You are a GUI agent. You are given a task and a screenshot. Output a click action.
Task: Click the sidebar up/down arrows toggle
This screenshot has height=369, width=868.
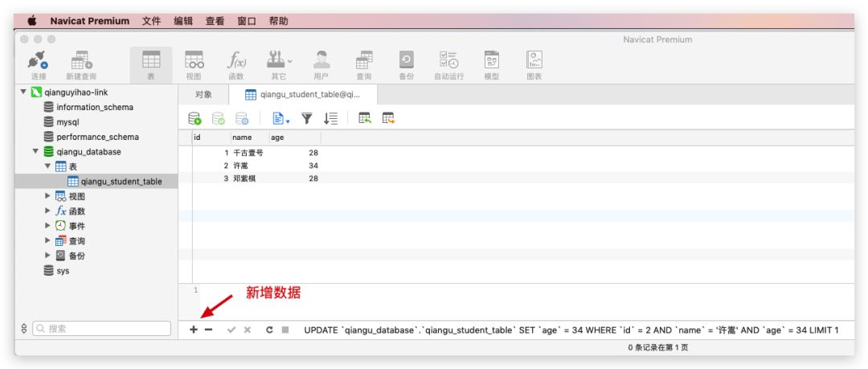pyautogui.click(x=24, y=329)
